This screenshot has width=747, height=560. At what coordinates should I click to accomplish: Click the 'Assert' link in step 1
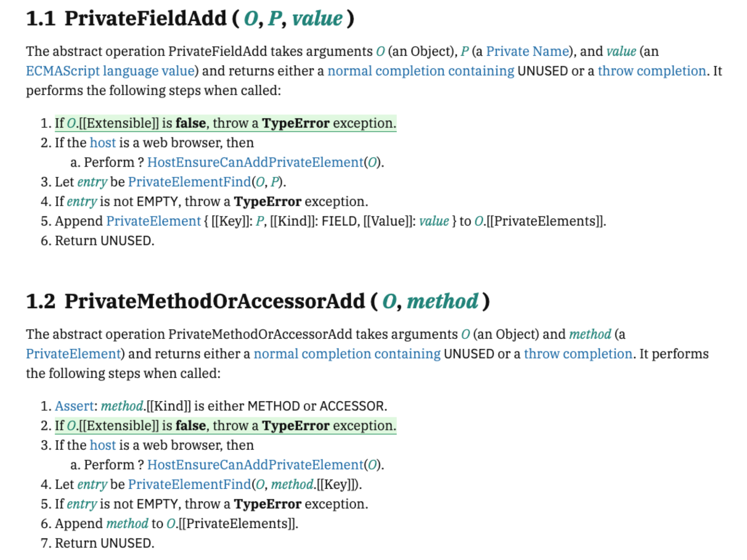[74, 406]
